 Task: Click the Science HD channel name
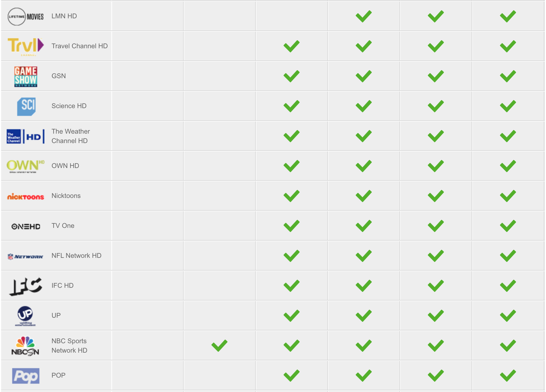pos(69,106)
